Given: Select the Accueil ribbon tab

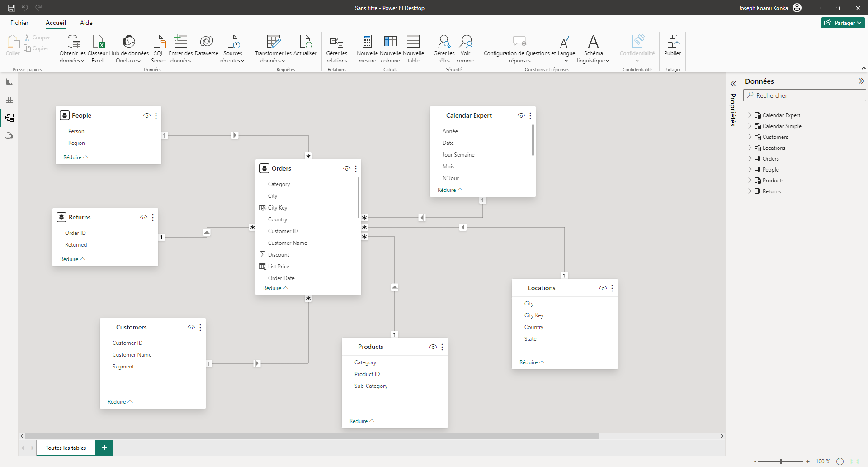Looking at the screenshot, I should point(56,23).
